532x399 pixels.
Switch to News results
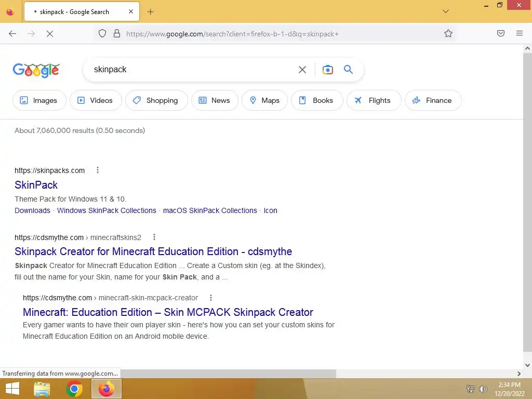215,100
